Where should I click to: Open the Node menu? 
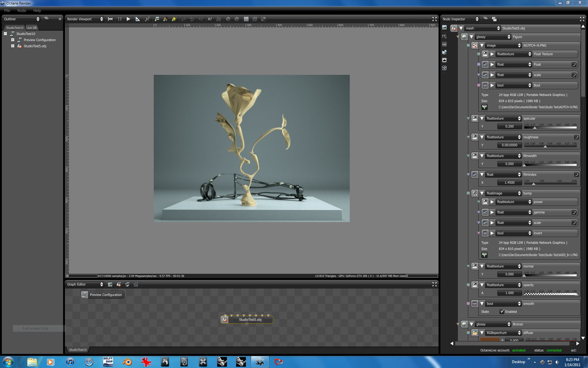tap(21, 10)
